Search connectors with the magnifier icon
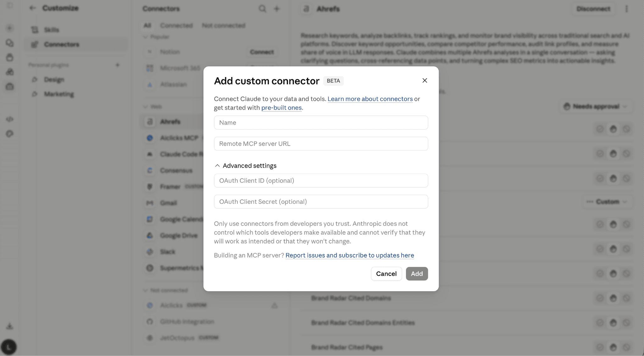The image size is (644, 356). 262,9
